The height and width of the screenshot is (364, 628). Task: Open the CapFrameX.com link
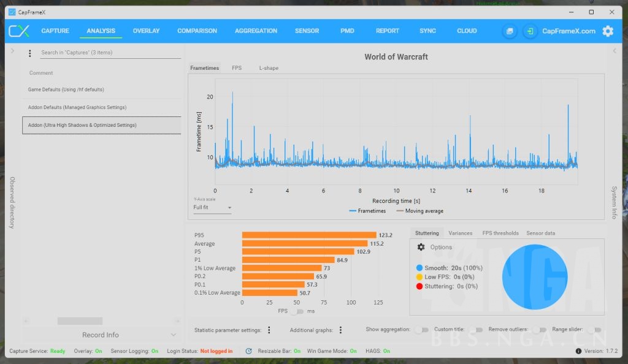(x=569, y=31)
